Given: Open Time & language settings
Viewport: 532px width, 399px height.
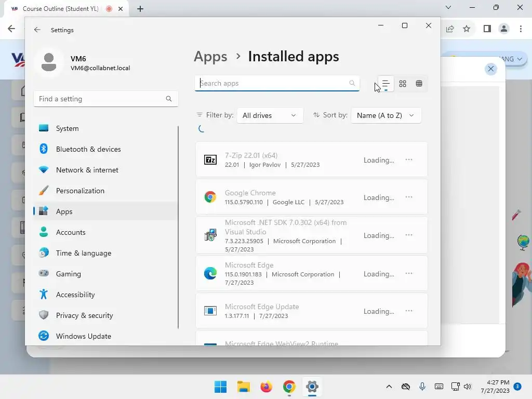Looking at the screenshot, I should tap(105, 253).
